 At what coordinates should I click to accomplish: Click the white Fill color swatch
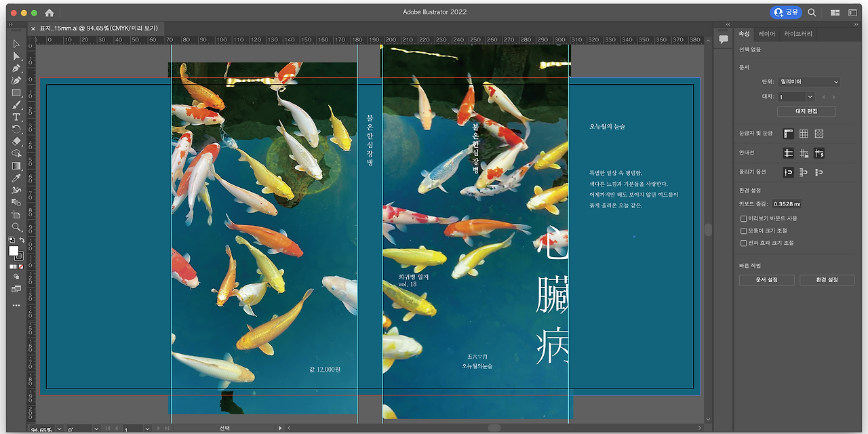(14, 251)
